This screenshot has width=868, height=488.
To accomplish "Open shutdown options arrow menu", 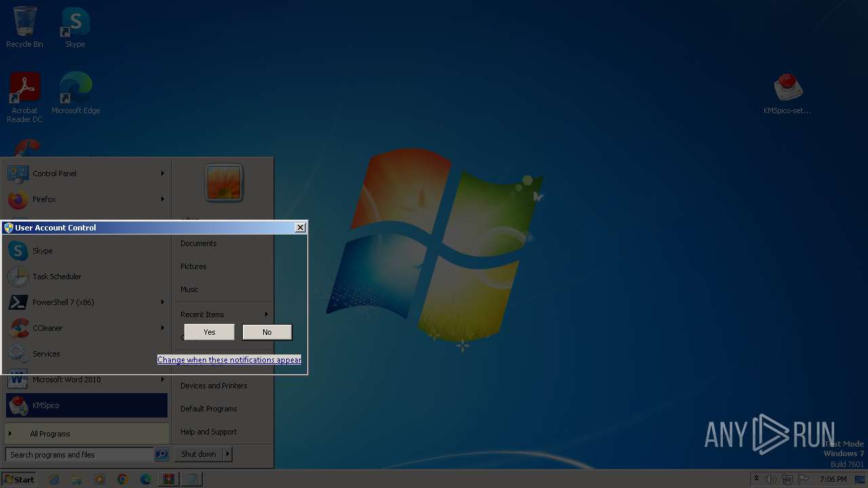I will (x=227, y=454).
